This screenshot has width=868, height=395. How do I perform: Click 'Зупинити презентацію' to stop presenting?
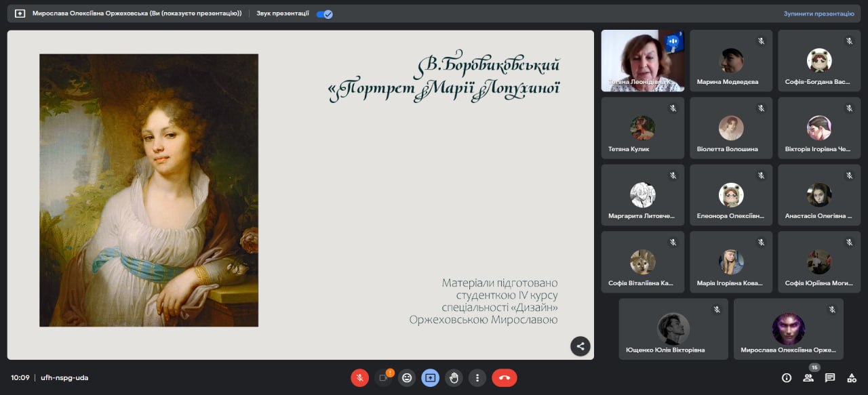point(818,14)
